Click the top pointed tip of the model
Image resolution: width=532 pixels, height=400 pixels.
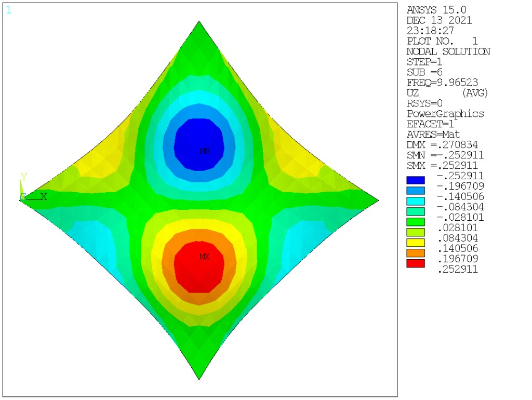click(199, 23)
